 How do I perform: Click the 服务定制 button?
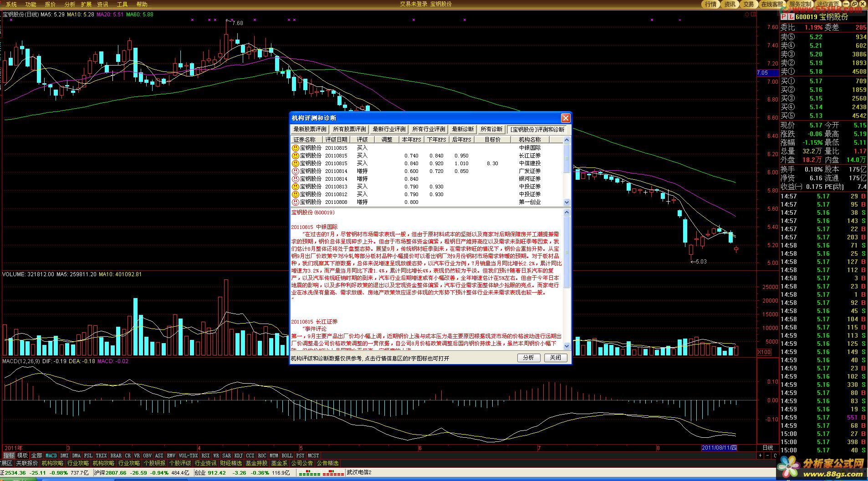pos(800,4)
